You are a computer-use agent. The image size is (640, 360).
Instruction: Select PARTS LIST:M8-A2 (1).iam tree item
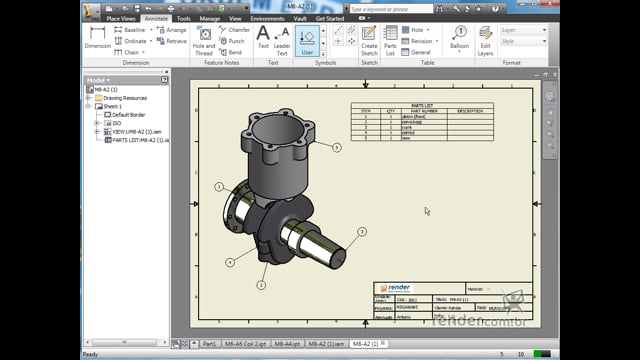137,140
